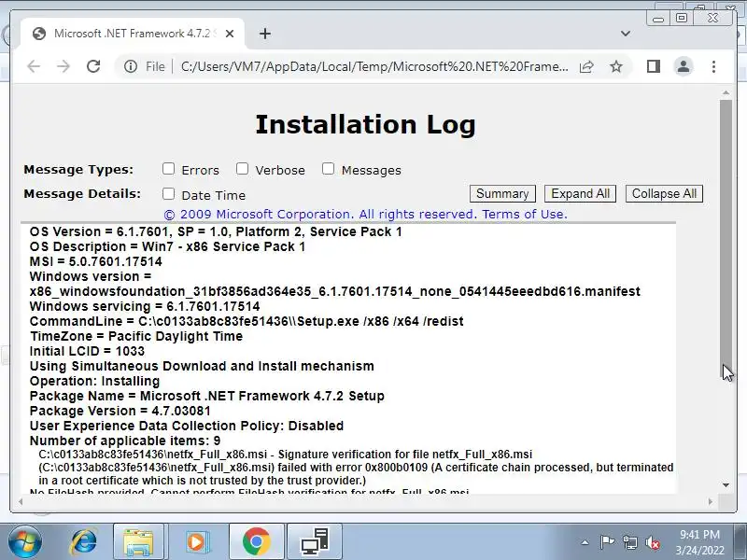The width and height of the screenshot is (747, 560).
Task: Open a new tab with plus
Action: tap(265, 34)
